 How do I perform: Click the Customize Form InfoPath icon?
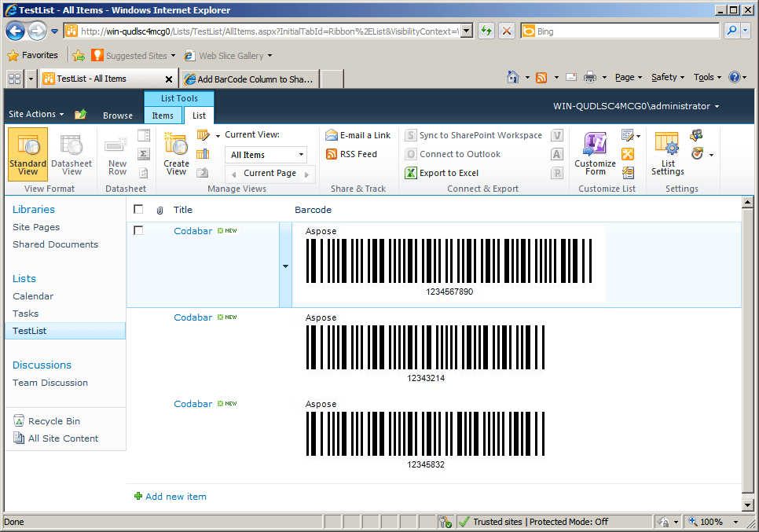pos(595,154)
